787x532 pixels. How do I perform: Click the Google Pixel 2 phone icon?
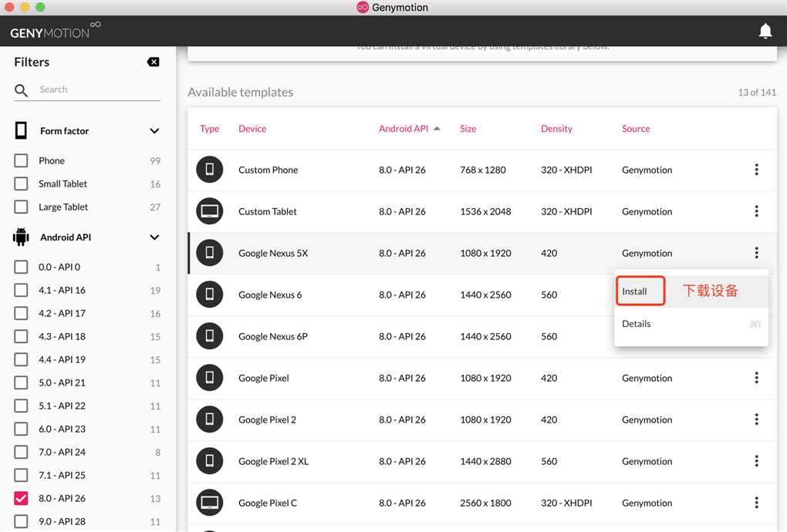[209, 419]
